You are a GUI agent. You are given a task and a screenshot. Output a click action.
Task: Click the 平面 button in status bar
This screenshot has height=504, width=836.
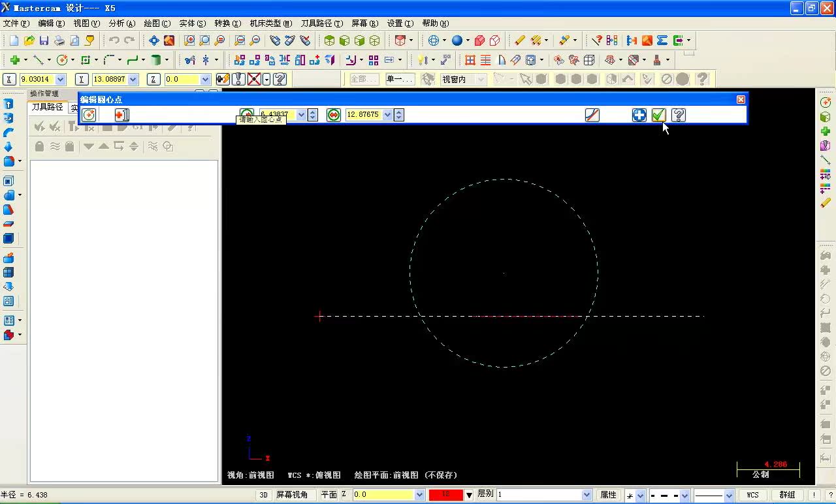[329, 495]
